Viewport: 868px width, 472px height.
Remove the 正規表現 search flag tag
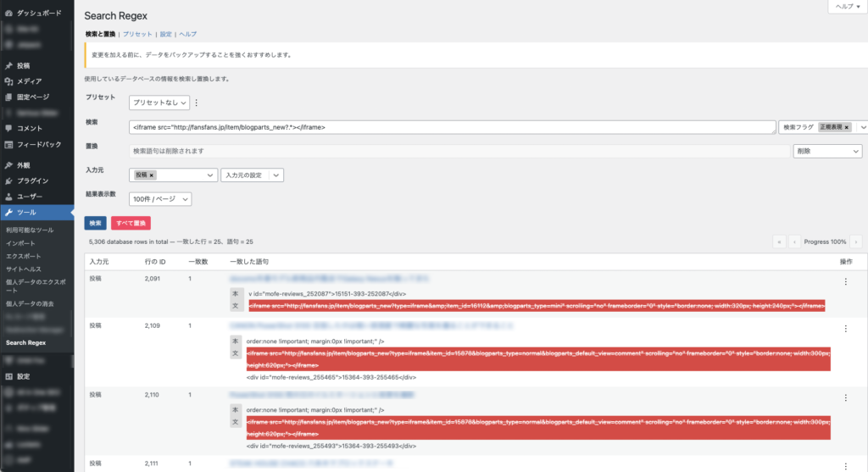pos(847,127)
